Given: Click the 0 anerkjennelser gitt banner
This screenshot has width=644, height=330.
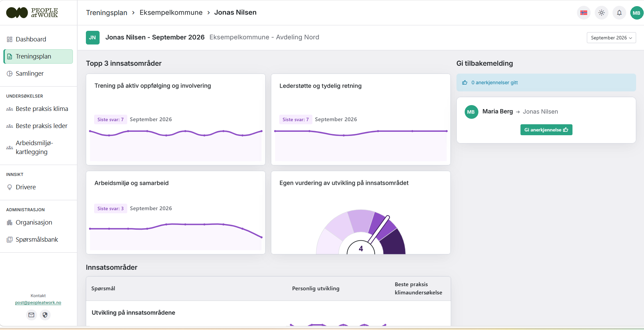Looking at the screenshot, I should click(x=546, y=82).
